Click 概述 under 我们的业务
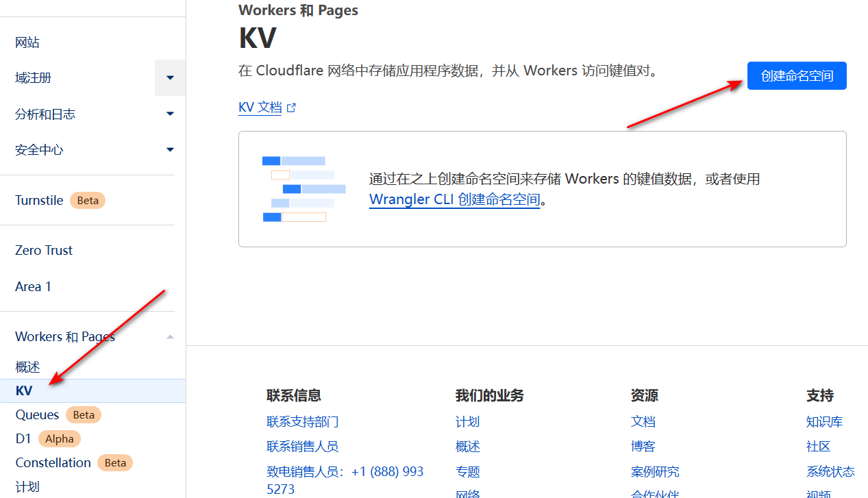 pyautogui.click(x=467, y=446)
